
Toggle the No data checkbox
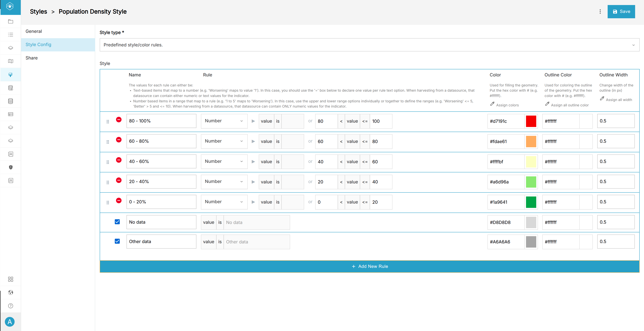[x=117, y=222]
